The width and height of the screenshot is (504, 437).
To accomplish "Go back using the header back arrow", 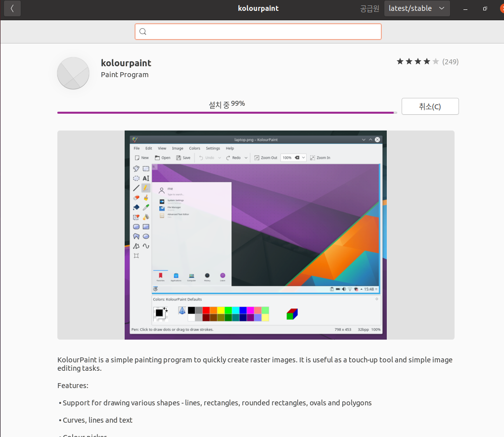I will pos(12,8).
